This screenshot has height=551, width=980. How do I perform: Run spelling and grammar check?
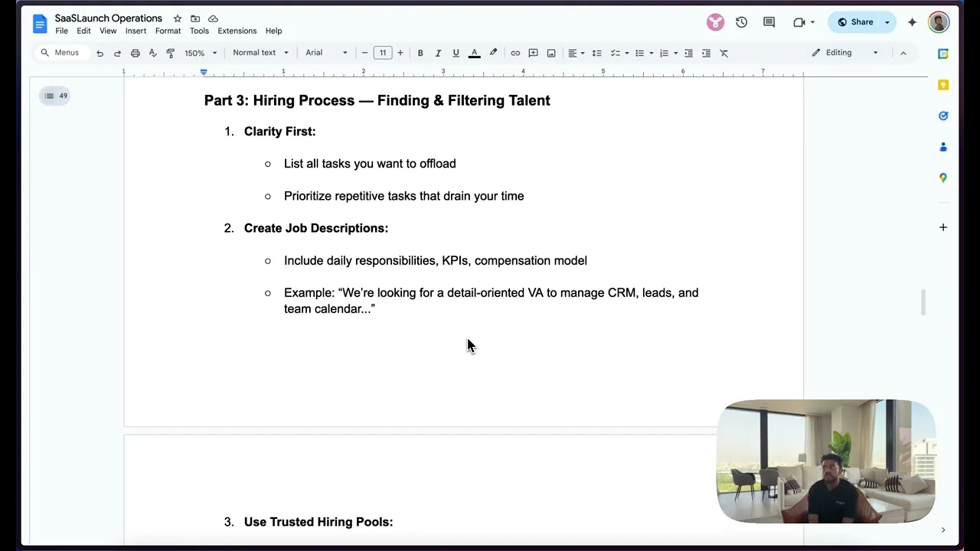click(x=152, y=53)
